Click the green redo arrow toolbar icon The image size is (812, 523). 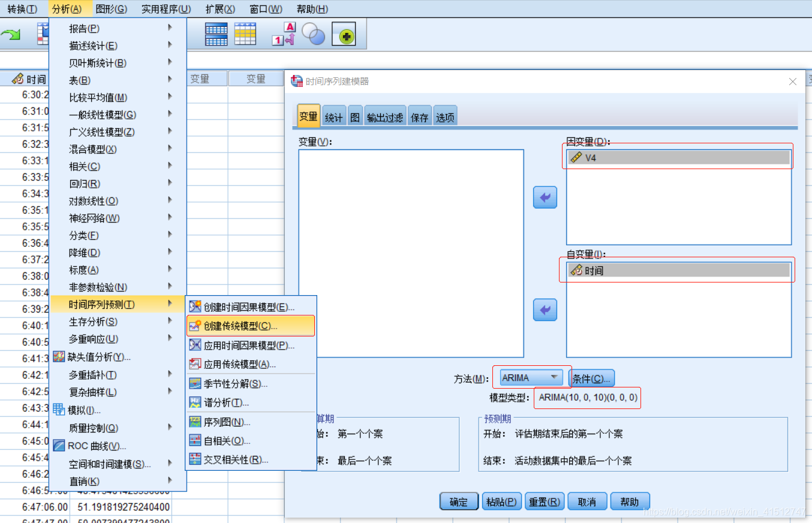[x=10, y=35]
